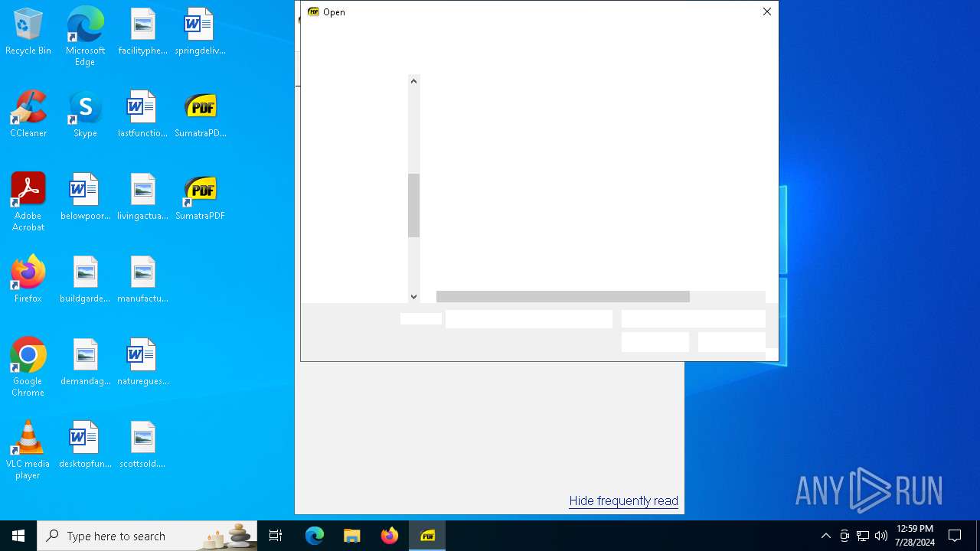980x551 pixels.
Task: Open the network status tray icon
Action: tap(863, 536)
